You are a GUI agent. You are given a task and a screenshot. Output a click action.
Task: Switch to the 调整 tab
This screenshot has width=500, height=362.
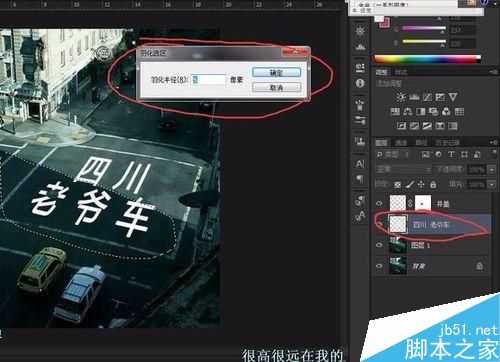[382, 72]
